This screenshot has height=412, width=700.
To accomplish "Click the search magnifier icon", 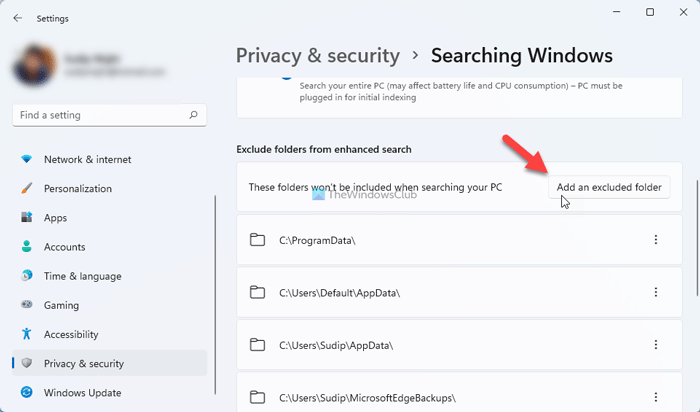I will point(194,117).
